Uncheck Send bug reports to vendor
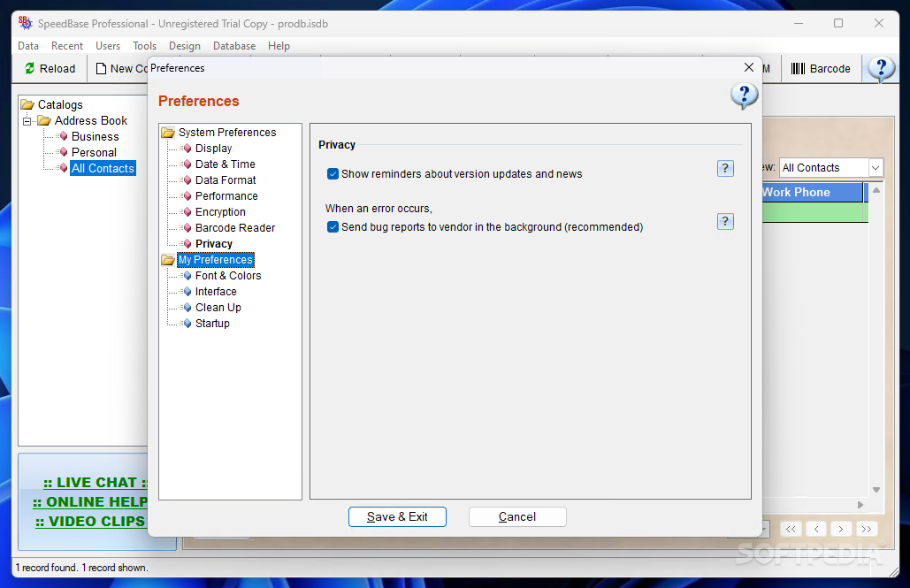This screenshot has height=588, width=910. (x=333, y=227)
